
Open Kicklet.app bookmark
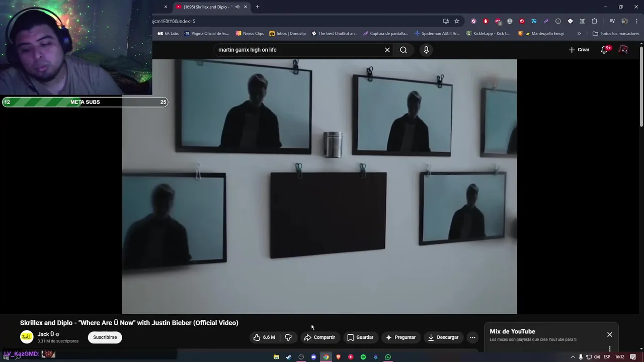click(489, 34)
